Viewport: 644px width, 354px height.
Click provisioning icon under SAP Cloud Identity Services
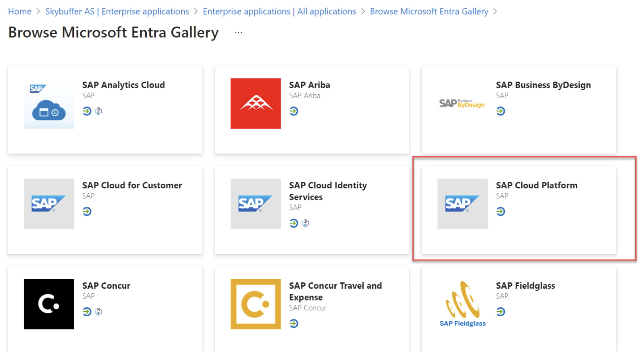pyautogui.click(x=306, y=223)
